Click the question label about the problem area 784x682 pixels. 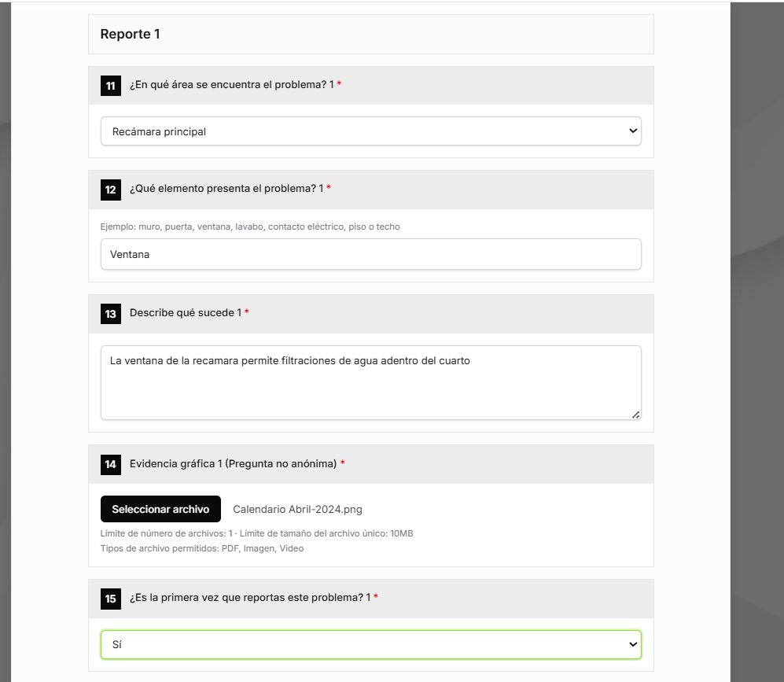(x=231, y=84)
